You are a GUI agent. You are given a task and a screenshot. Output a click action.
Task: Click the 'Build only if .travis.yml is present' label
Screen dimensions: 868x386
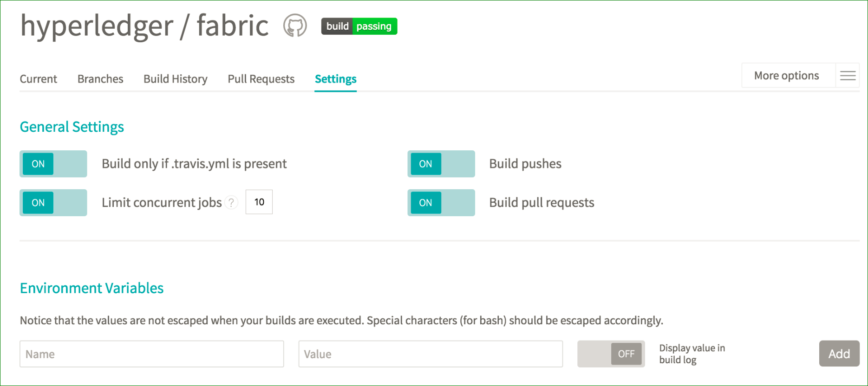click(x=194, y=164)
